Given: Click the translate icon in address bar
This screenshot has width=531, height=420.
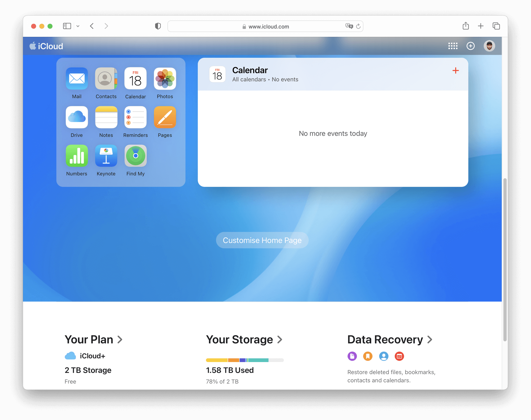Looking at the screenshot, I should point(349,26).
